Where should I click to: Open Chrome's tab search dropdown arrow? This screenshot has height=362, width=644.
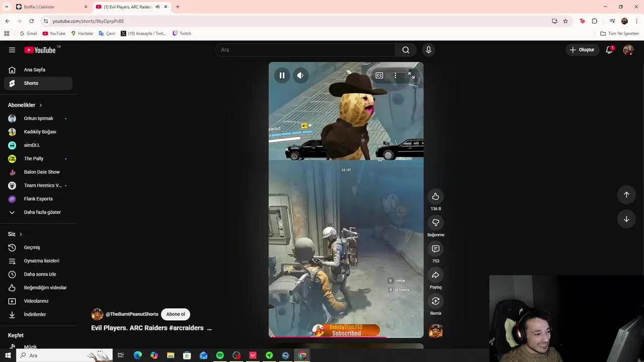click(7, 7)
